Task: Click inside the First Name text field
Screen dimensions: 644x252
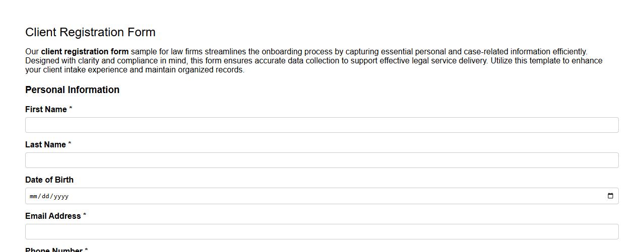Action: [x=321, y=125]
